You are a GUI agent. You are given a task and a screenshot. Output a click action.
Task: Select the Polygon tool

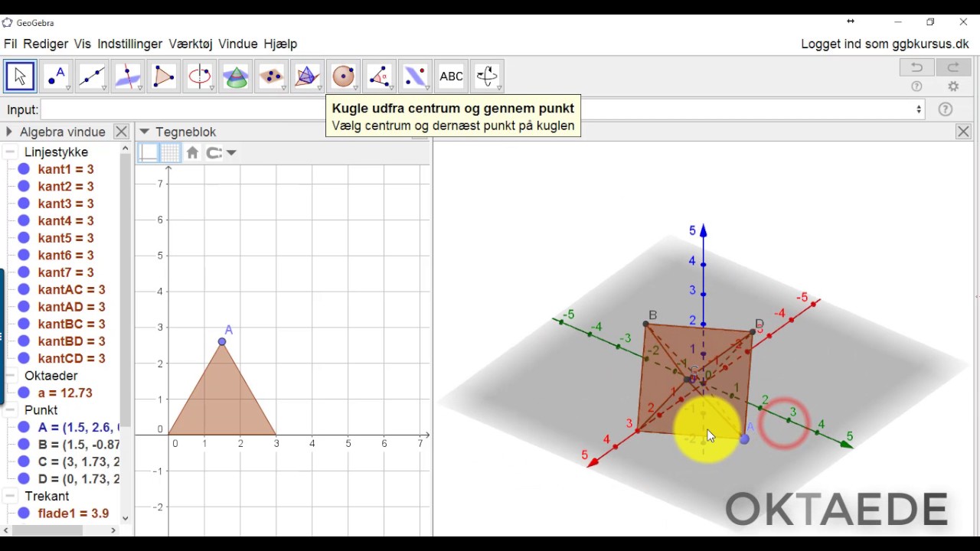[164, 77]
